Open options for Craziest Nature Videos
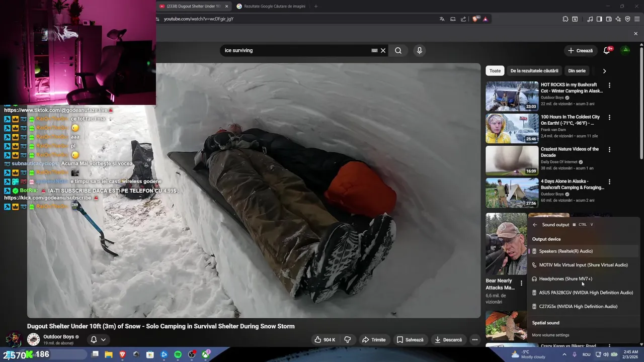 tap(609, 150)
